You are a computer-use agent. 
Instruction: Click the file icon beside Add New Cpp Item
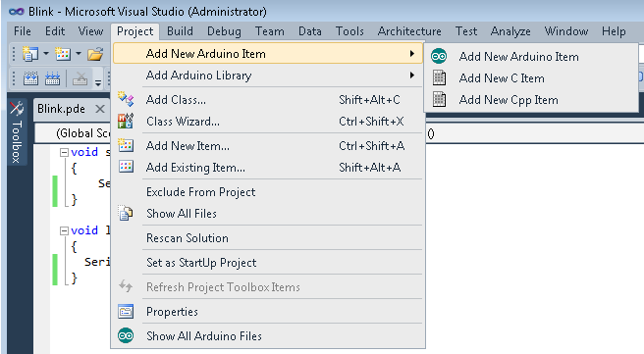click(439, 99)
